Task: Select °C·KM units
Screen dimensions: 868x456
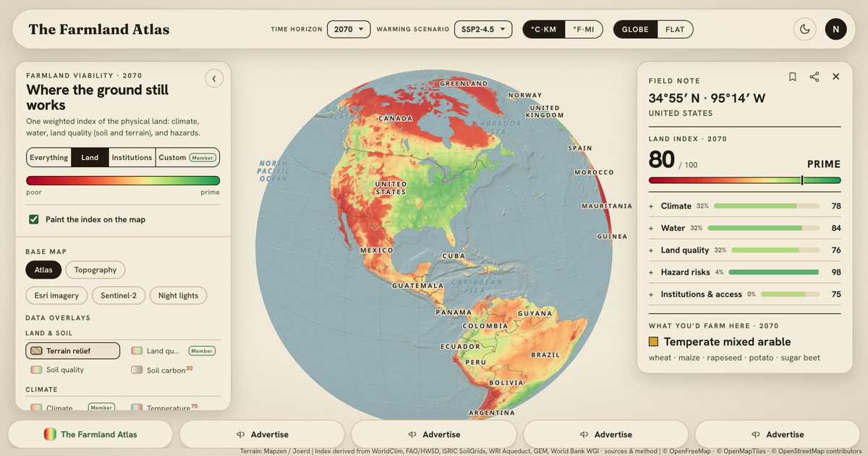Action: pos(544,30)
